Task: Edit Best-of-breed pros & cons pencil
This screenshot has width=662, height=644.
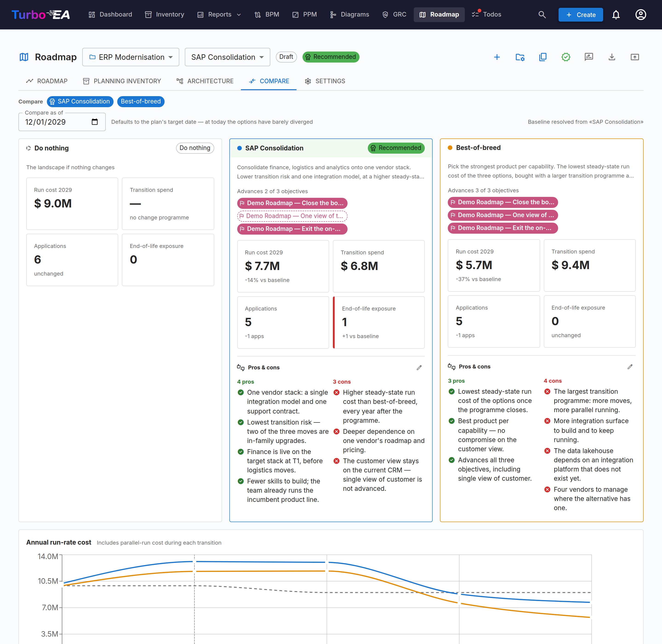Action: 630,367
